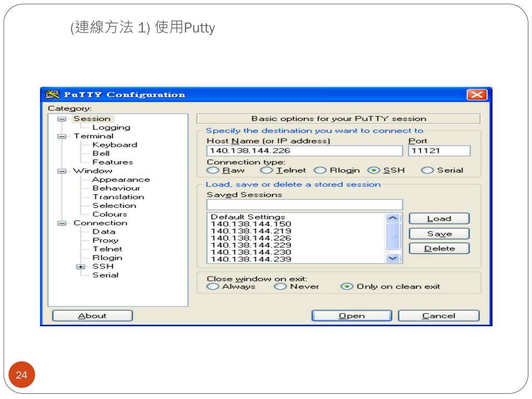This screenshot has width=532, height=399.
Task: Open the Colours category
Action: point(110,215)
